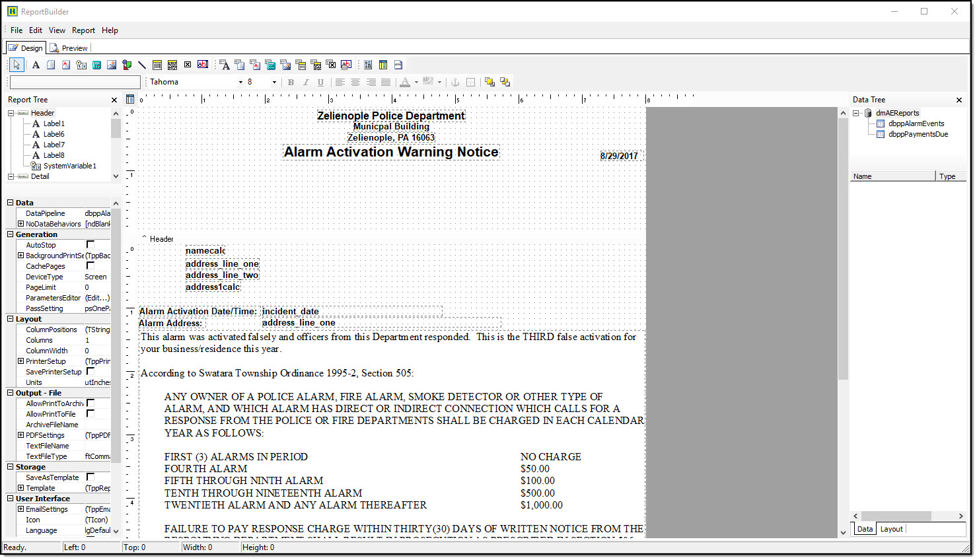Image resolution: width=977 pixels, height=560 pixels.
Task: Select the Calc variable component tool
Action: click(x=96, y=65)
